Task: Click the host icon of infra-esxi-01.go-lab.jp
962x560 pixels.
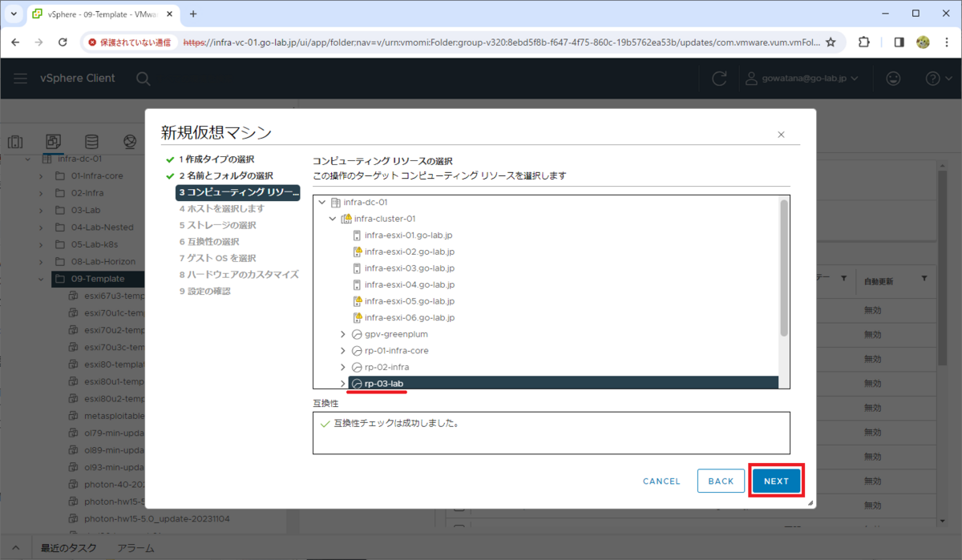Action: coord(358,236)
